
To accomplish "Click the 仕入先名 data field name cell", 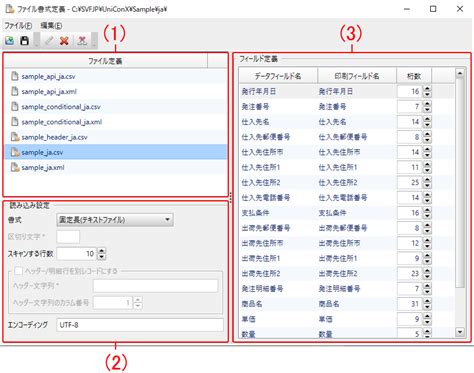I will click(278, 122).
